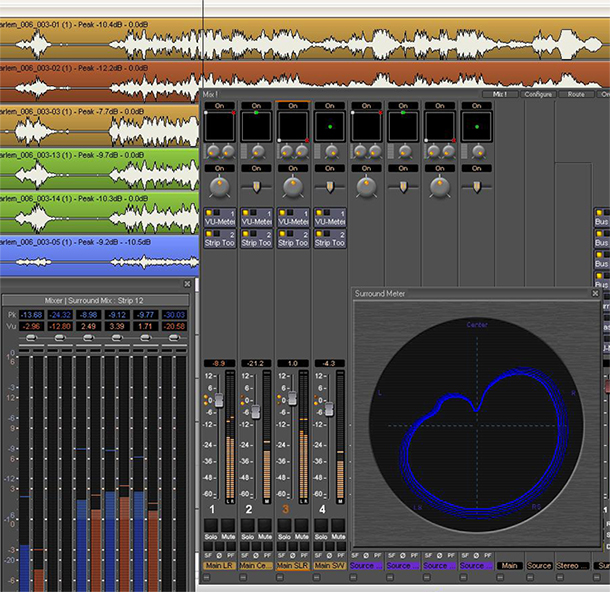
Task: Open the Route tab in the mixer
Action: coord(576,94)
